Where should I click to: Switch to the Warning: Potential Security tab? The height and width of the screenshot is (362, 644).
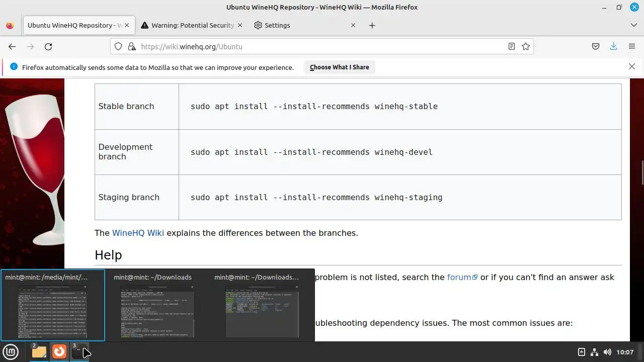(x=192, y=25)
